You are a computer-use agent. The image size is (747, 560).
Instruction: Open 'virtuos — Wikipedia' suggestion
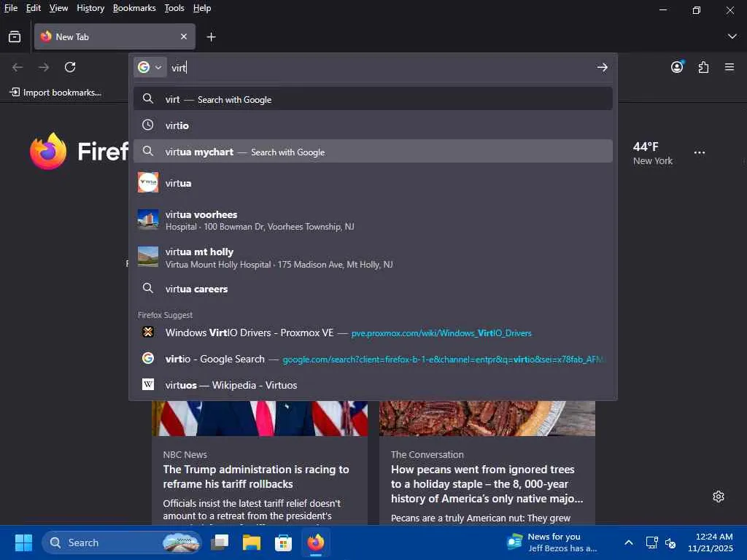point(373,385)
